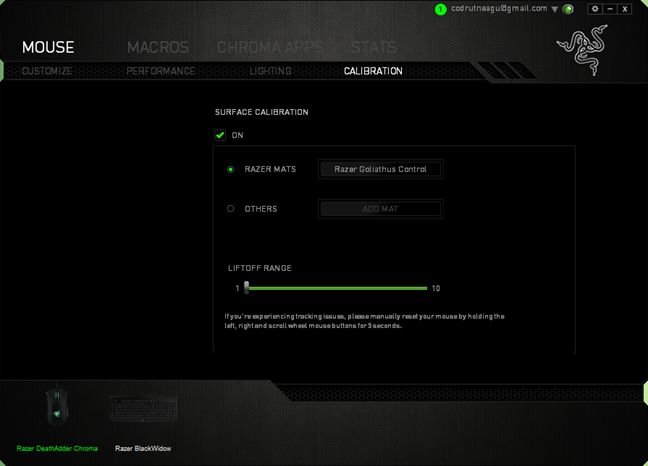648x466 pixels.
Task: Click the green online status icon
Action: point(568,9)
